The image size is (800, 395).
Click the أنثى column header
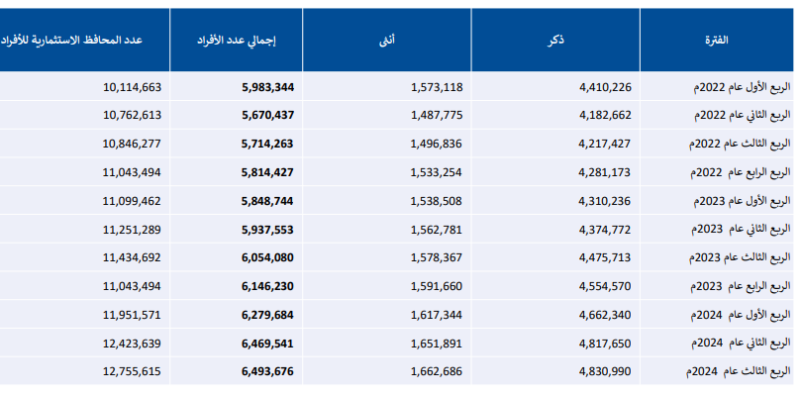tap(388, 40)
